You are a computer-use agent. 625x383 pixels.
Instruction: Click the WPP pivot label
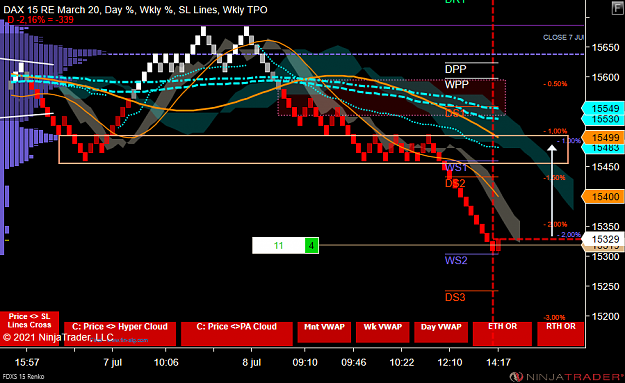pyautogui.click(x=457, y=84)
